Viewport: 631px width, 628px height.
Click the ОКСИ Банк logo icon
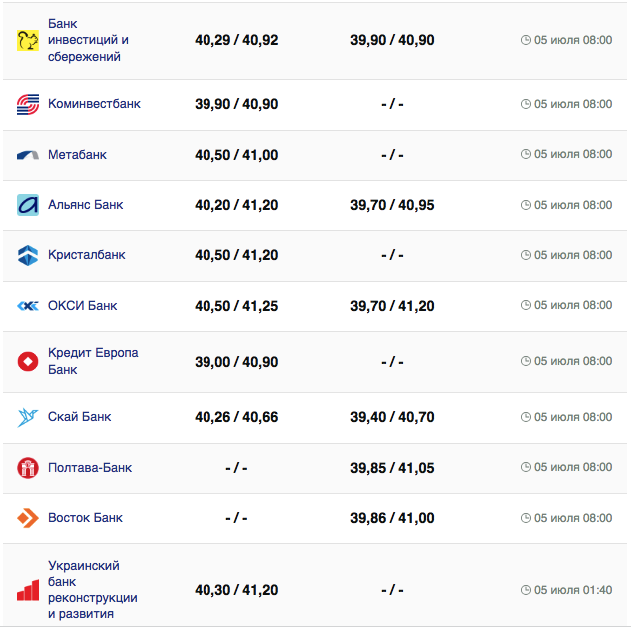tap(28, 306)
